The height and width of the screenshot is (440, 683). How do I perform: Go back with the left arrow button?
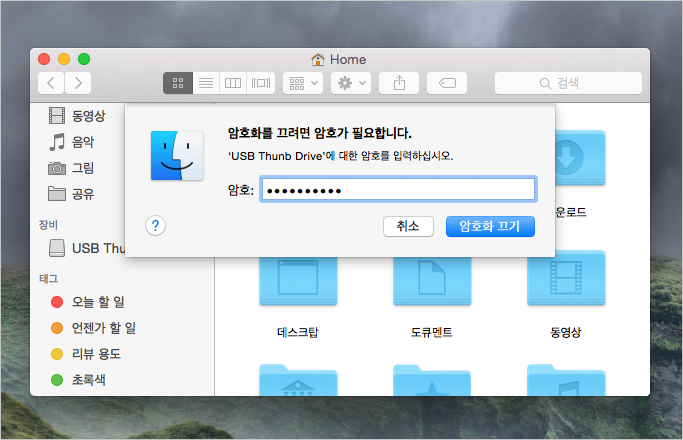pyautogui.click(x=51, y=83)
